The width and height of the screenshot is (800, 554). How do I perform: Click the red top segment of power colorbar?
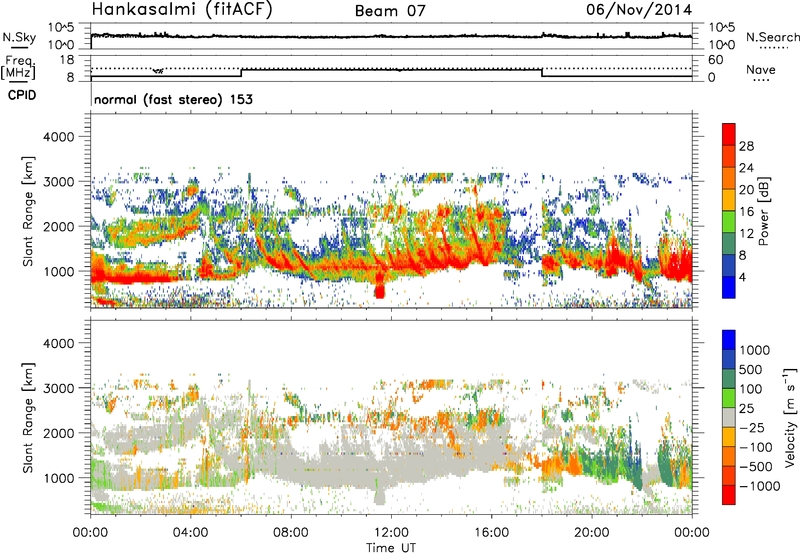pos(729,134)
